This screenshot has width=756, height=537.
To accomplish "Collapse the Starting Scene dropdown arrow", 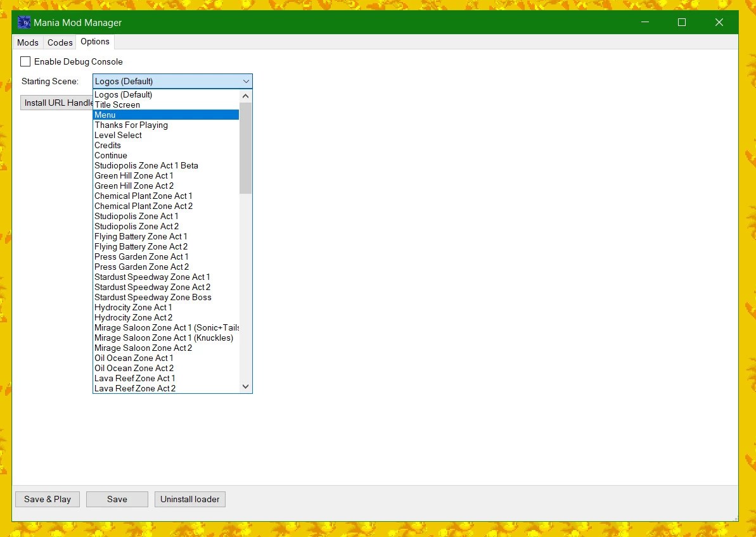I will [246, 81].
